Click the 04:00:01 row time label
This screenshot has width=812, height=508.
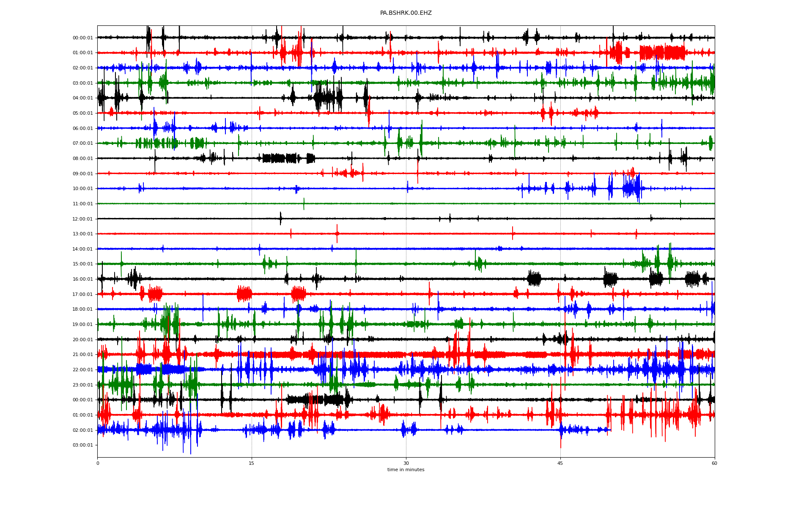click(82, 98)
